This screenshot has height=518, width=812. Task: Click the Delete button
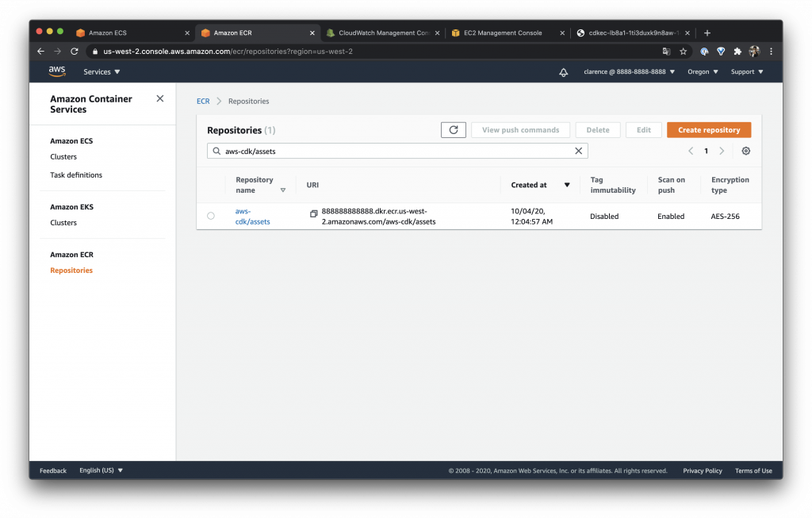(x=598, y=130)
